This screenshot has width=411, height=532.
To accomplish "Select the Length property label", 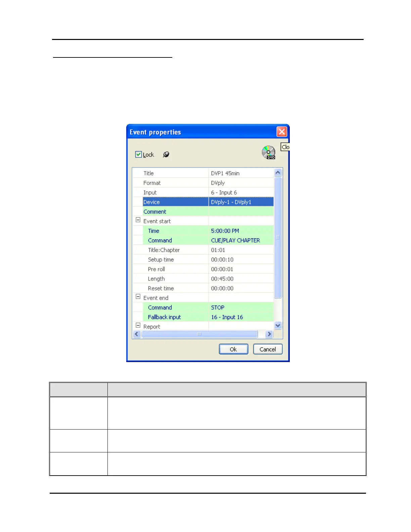I will coord(156,279).
